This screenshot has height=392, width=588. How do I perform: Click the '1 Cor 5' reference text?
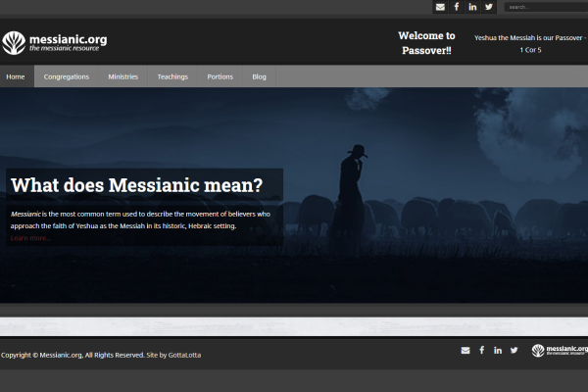click(530, 50)
